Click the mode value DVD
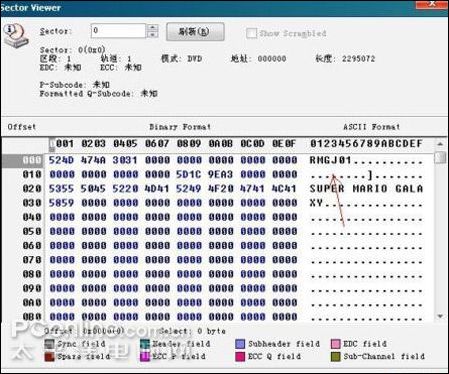This screenshot has width=449, height=374. (195, 59)
